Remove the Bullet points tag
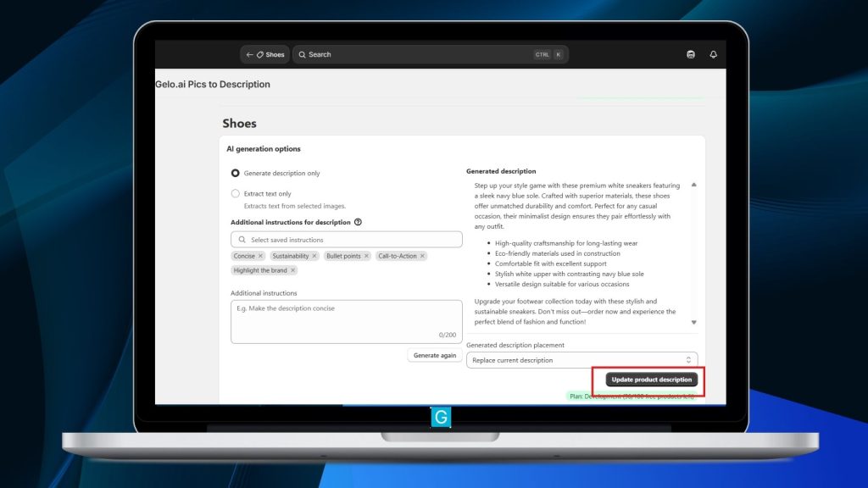Image resolution: width=868 pixels, height=488 pixels. 367,256
